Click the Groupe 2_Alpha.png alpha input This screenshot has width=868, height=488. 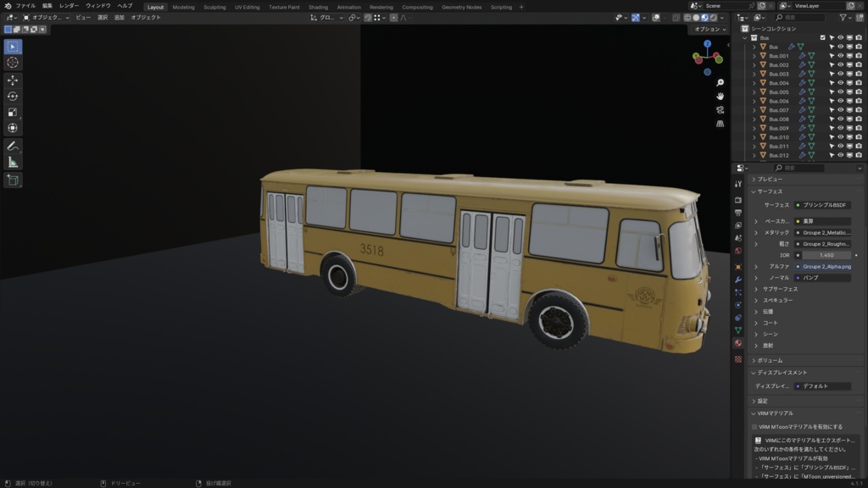tap(822, 267)
